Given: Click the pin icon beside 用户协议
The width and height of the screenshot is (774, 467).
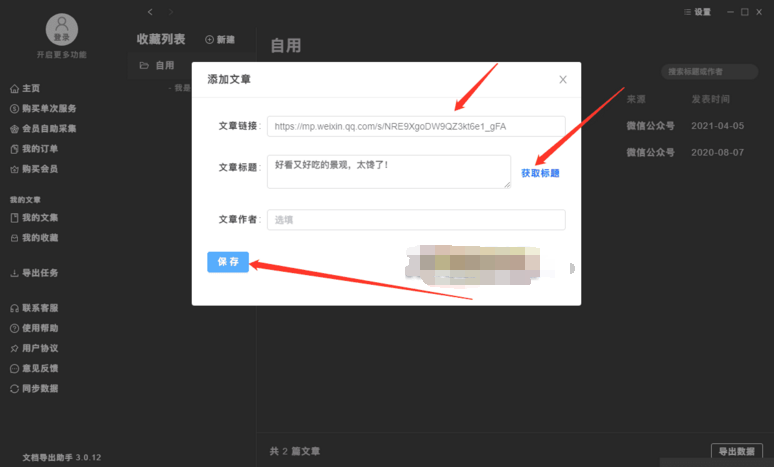Looking at the screenshot, I should pyautogui.click(x=14, y=349).
